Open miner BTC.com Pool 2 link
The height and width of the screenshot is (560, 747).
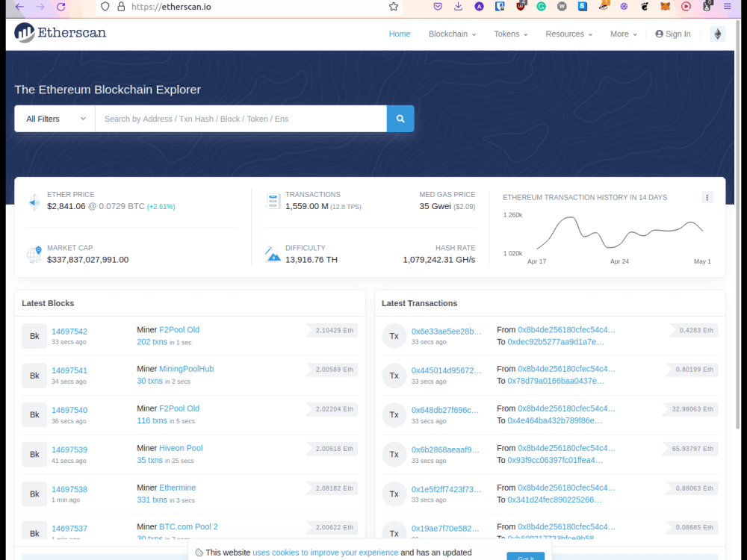pyautogui.click(x=188, y=526)
